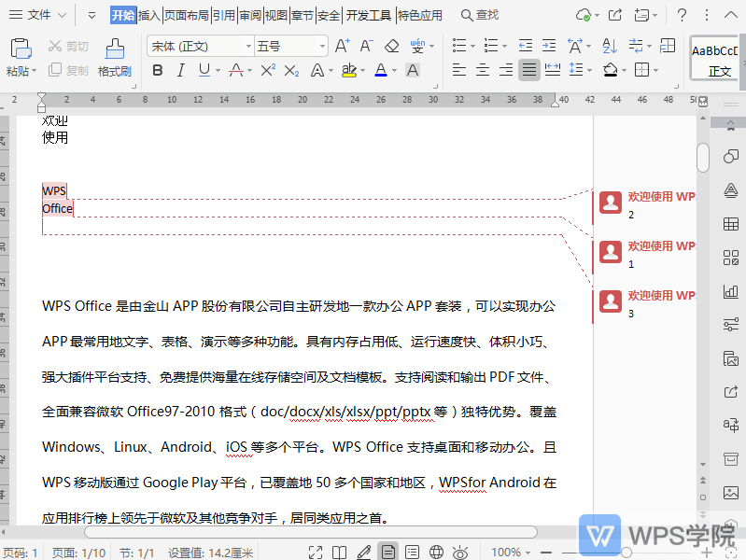Image resolution: width=746 pixels, height=560 pixels.
Task: Clear formatting with the eraser icon
Action: click(391, 46)
